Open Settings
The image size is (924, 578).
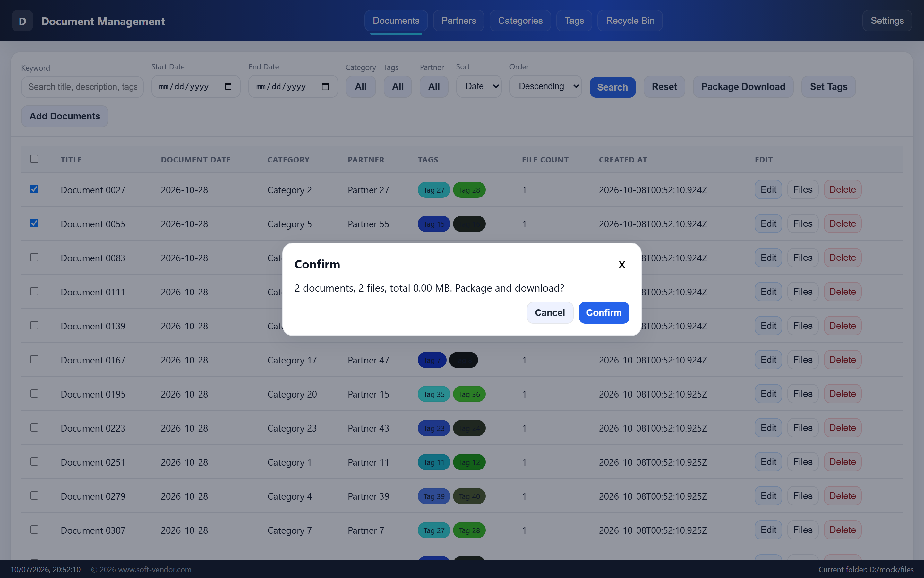[887, 21]
